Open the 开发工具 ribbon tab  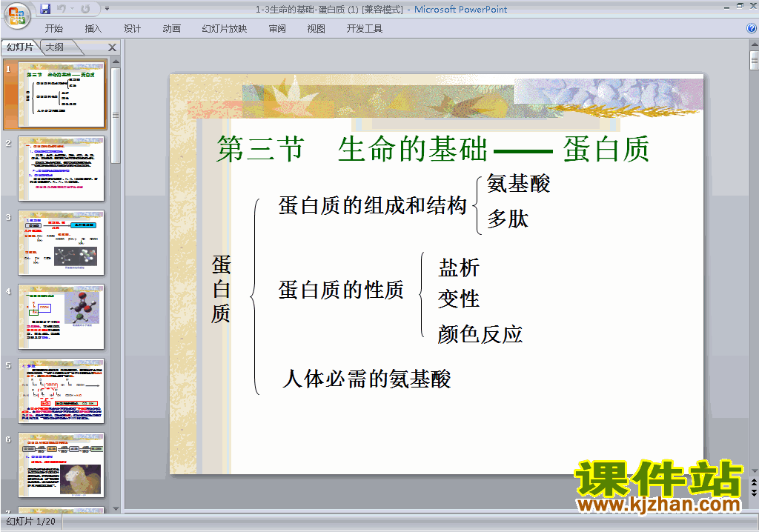[x=365, y=29]
